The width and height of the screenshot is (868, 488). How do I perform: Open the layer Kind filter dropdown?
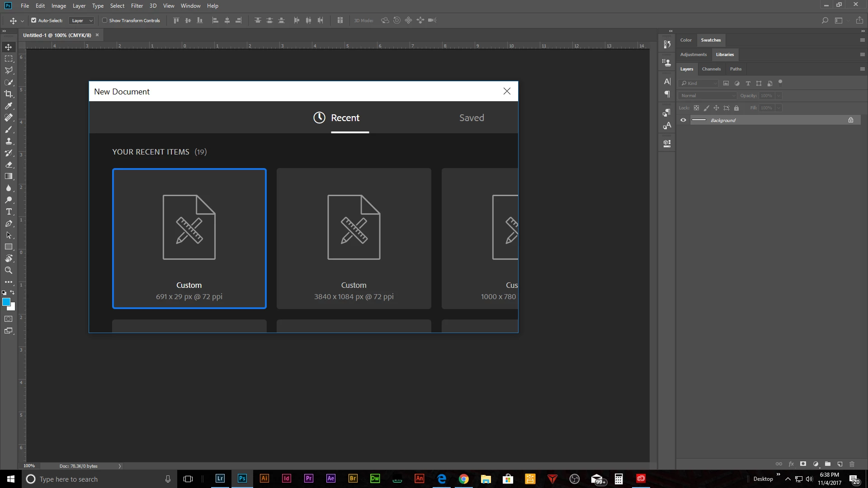[699, 84]
